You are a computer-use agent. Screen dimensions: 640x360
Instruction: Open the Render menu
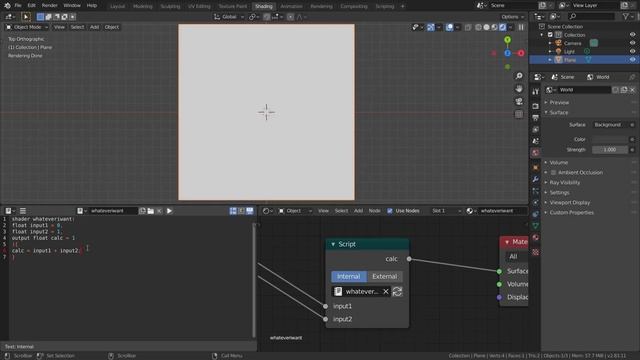(x=50, y=6)
